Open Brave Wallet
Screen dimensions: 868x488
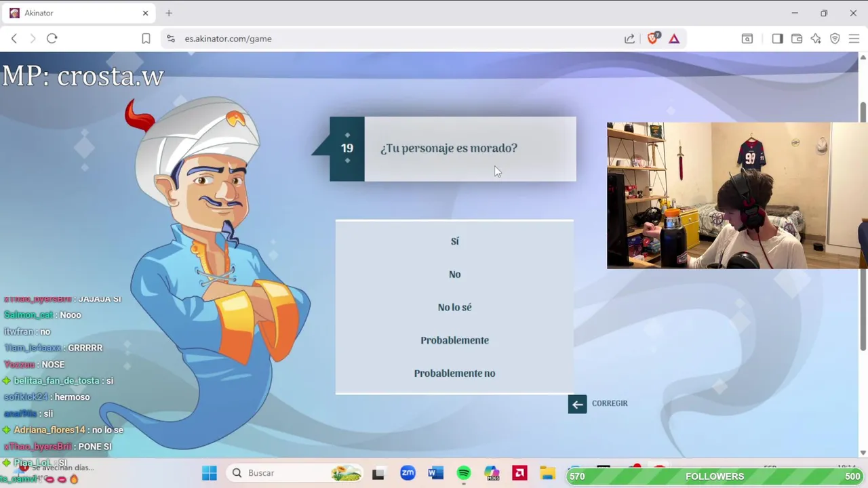[x=797, y=39]
